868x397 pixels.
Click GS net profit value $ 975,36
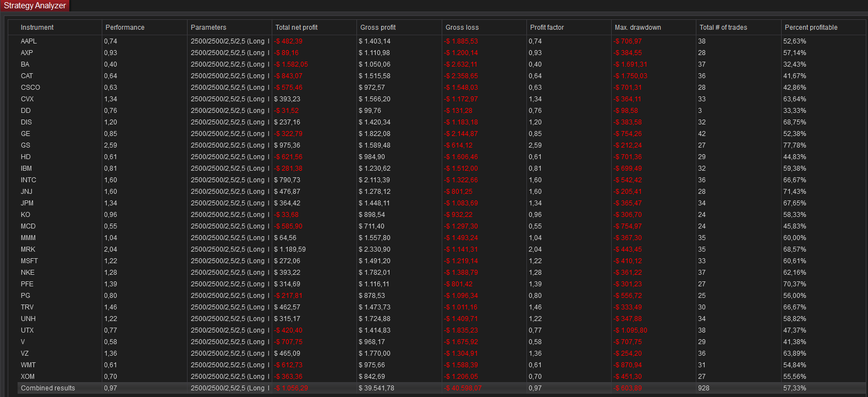pos(287,145)
